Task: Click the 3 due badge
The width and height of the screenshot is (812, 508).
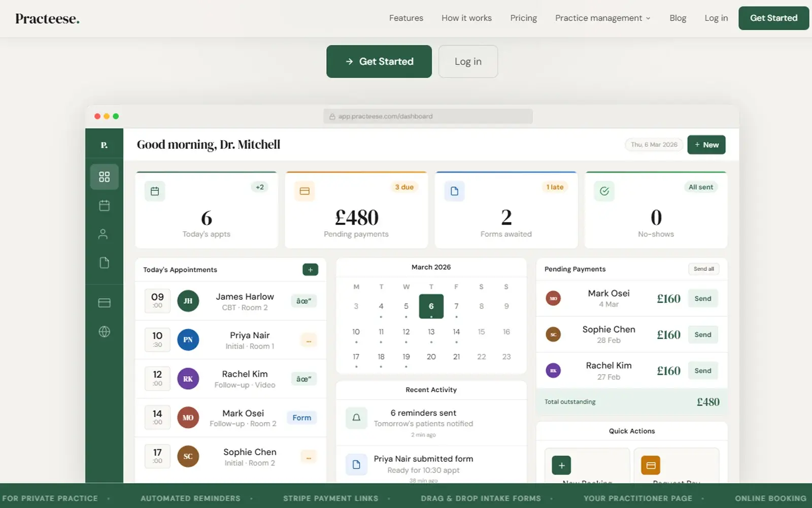Action: click(x=404, y=187)
